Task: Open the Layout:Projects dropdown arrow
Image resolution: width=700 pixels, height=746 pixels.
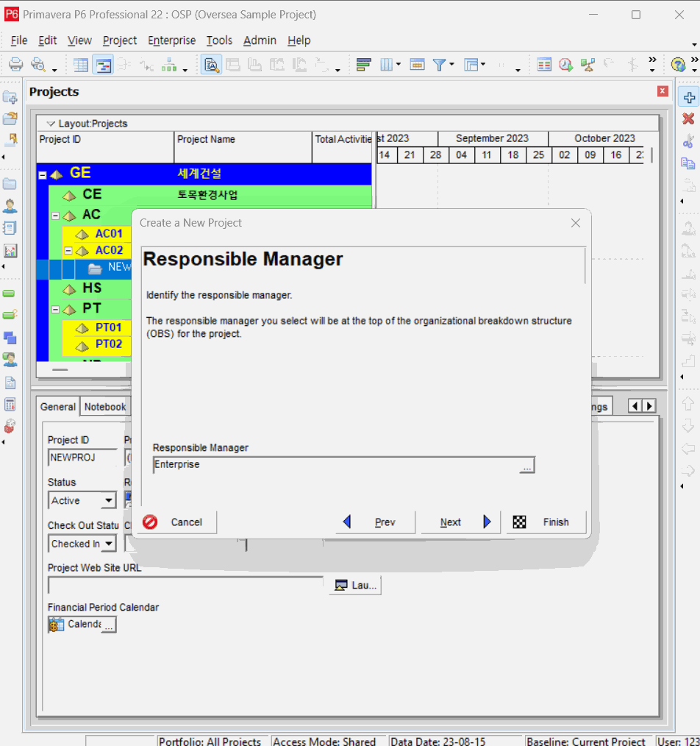Action: 51,124
